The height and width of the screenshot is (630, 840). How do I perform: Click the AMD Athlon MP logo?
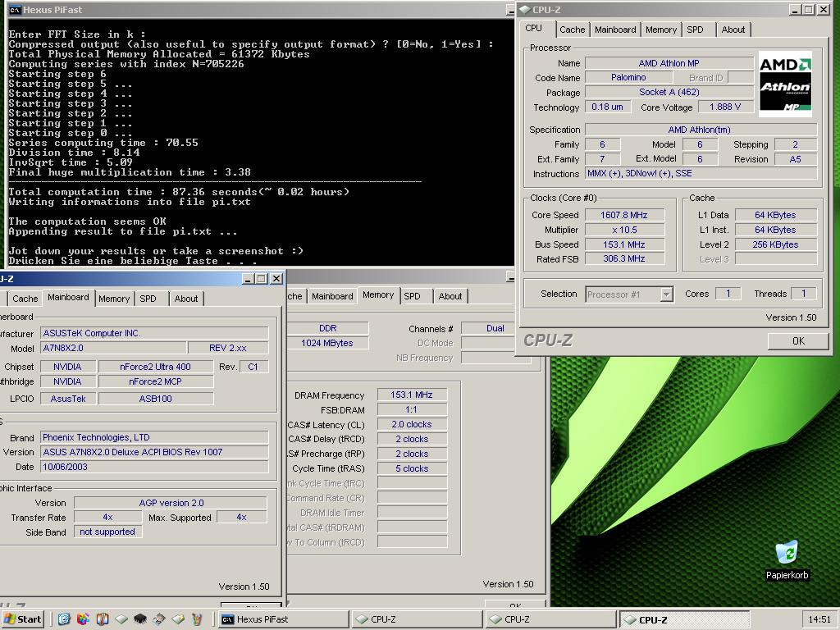pyautogui.click(x=785, y=84)
